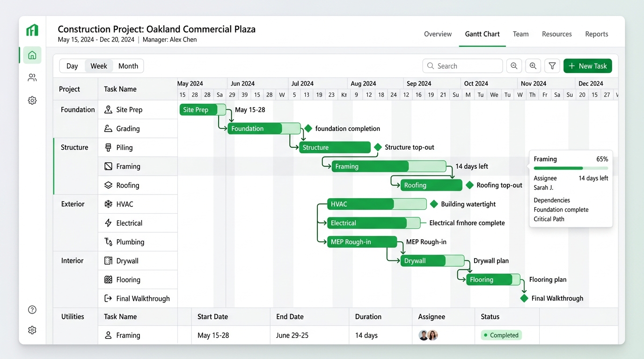This screenshot has height=359, width=644.
Task: Click the Roofing layers icon
Action: click(108, 185)
